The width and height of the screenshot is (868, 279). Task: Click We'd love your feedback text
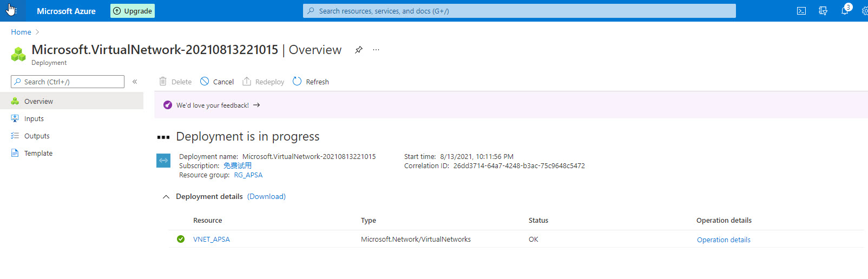coord(213,105)
